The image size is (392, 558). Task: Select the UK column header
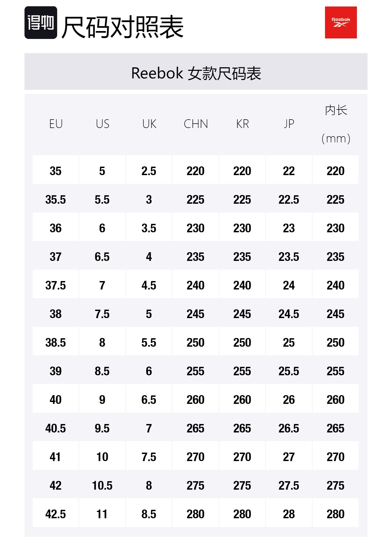point(149,124)
